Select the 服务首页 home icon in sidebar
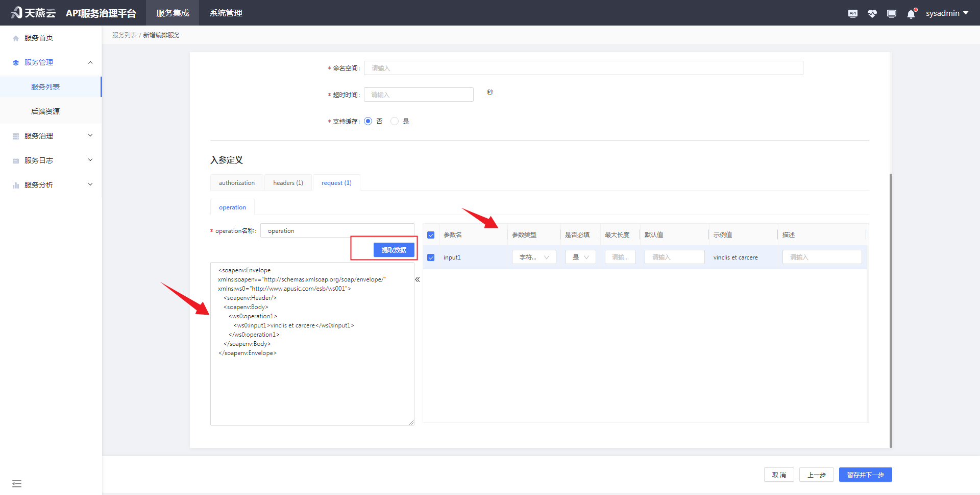 click(x=15, y=37)
